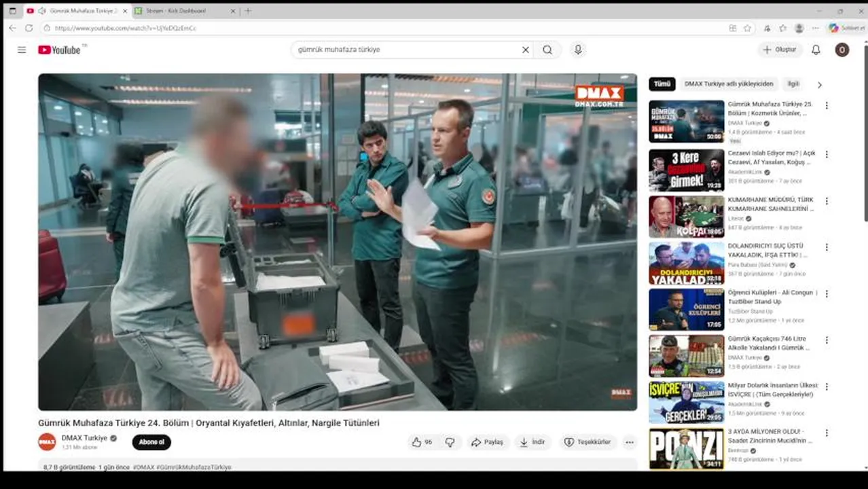Open the Copilot Sohbet et button
The image size is (868, 489).
[x=846, y=28]
